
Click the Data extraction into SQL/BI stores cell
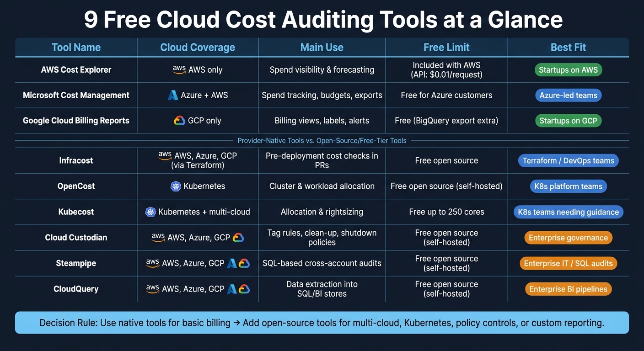(x=322, y=289)
